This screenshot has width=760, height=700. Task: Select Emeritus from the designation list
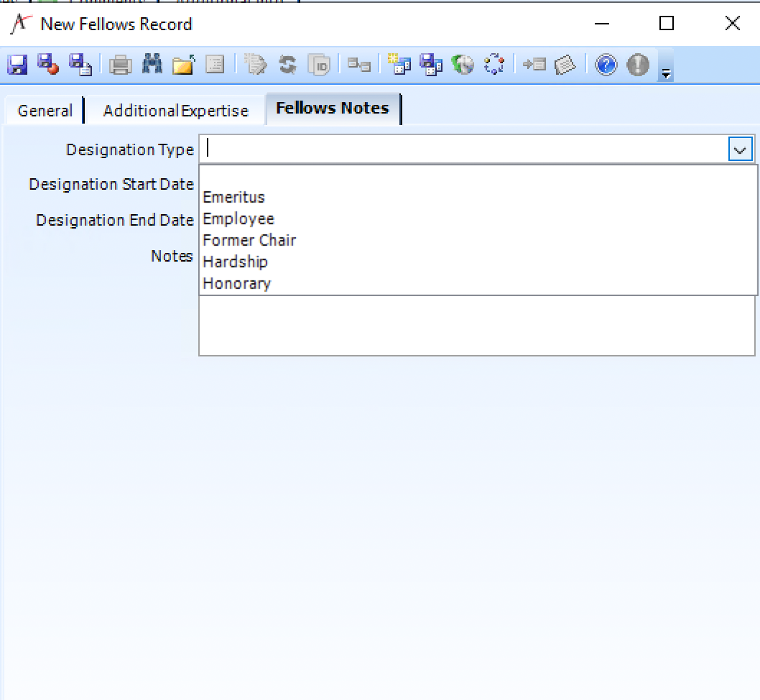pos(233,197)
